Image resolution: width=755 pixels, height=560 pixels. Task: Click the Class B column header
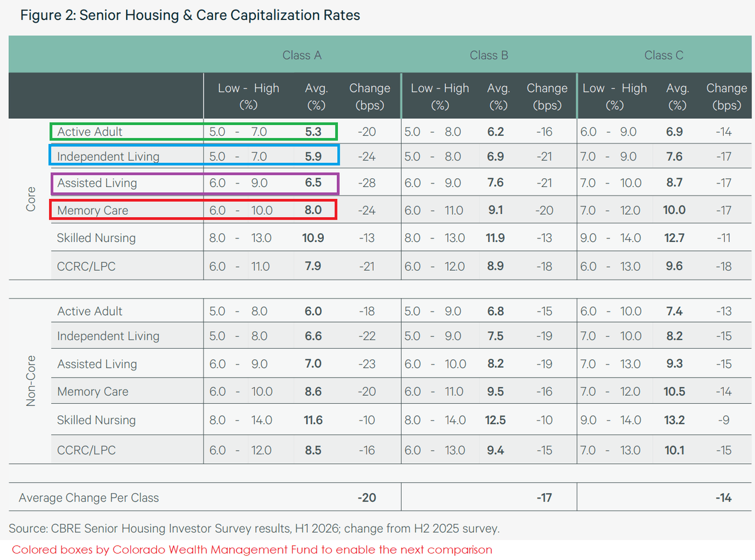click(489, 55)
